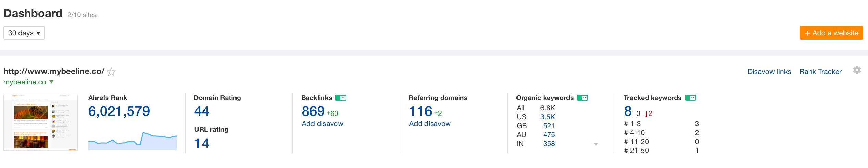Click the Tracked keywords email alert icon
Screen dimensions: 868x168
pos(691,98)
